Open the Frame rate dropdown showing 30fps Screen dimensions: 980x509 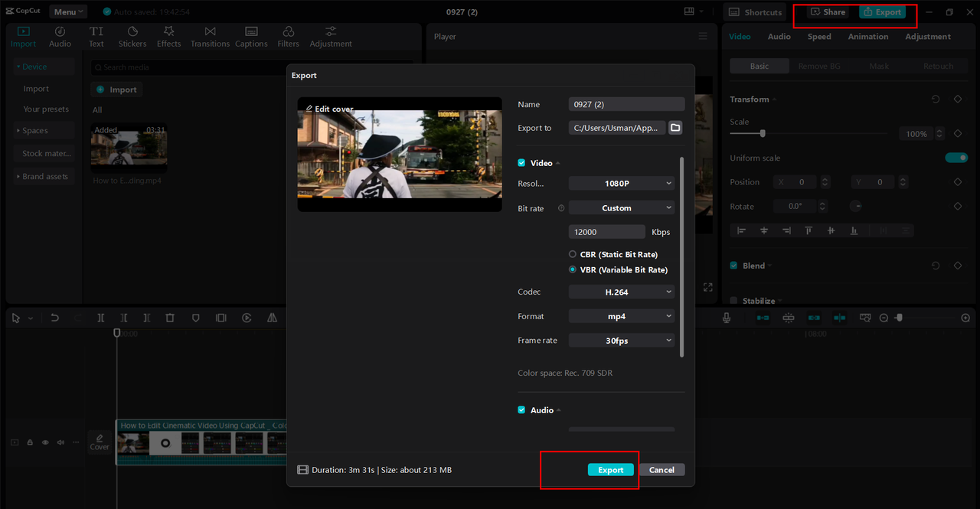click(x=622, y=341)
